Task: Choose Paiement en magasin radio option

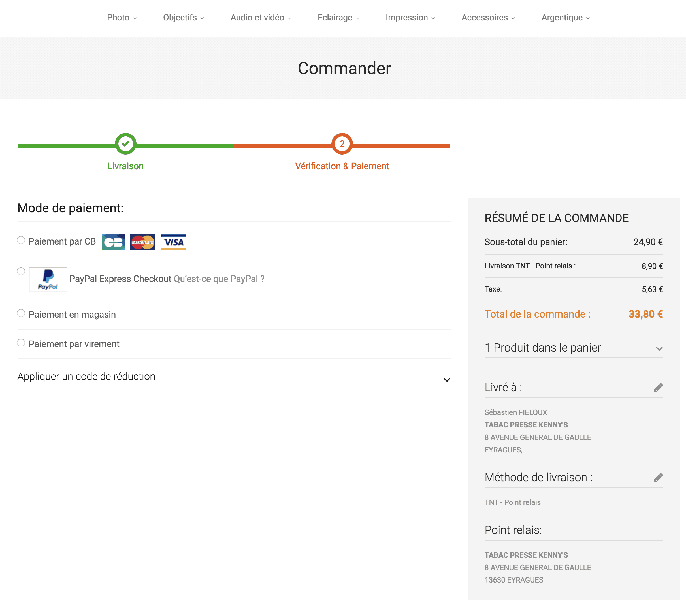Action: [x=21, y=313]
